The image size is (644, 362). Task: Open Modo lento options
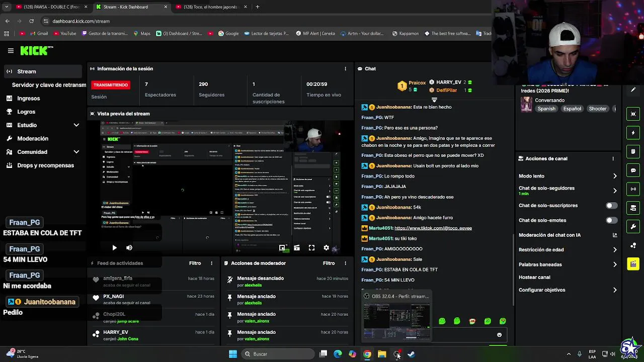[x=568, y=176]
